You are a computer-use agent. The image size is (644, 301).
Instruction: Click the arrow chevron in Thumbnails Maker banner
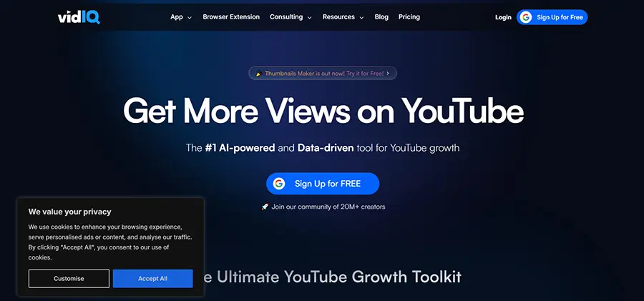388,74
